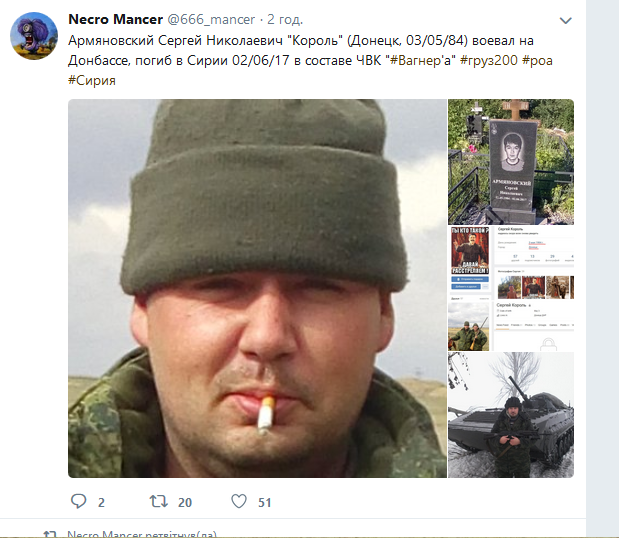Open the Necro Mancer display name
The width and height of the screenshot is (619, 538).
tap(115, 19)
